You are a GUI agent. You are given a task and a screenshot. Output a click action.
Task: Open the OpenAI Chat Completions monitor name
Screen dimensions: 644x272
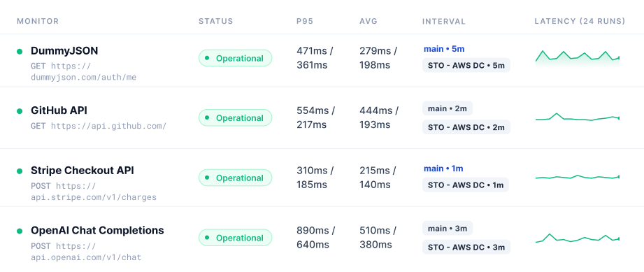[97, 231]
